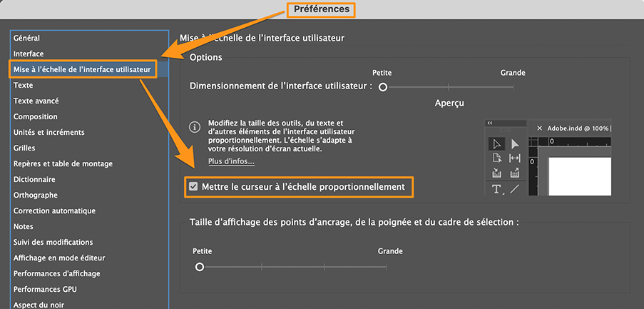Select the Selection tool in the preview

click(x=496, y=144)
